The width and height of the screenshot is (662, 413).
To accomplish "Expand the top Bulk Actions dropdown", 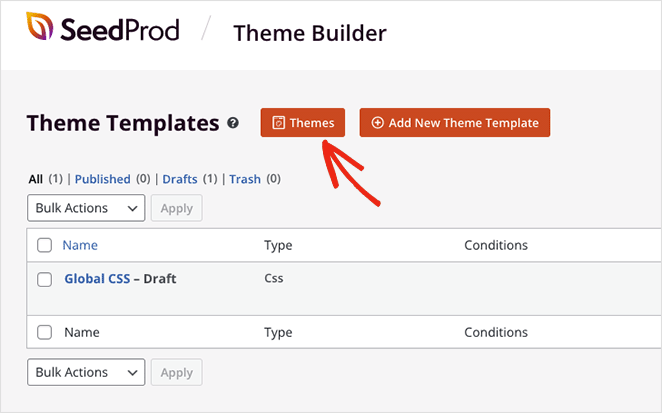I will tap(86, 208).
